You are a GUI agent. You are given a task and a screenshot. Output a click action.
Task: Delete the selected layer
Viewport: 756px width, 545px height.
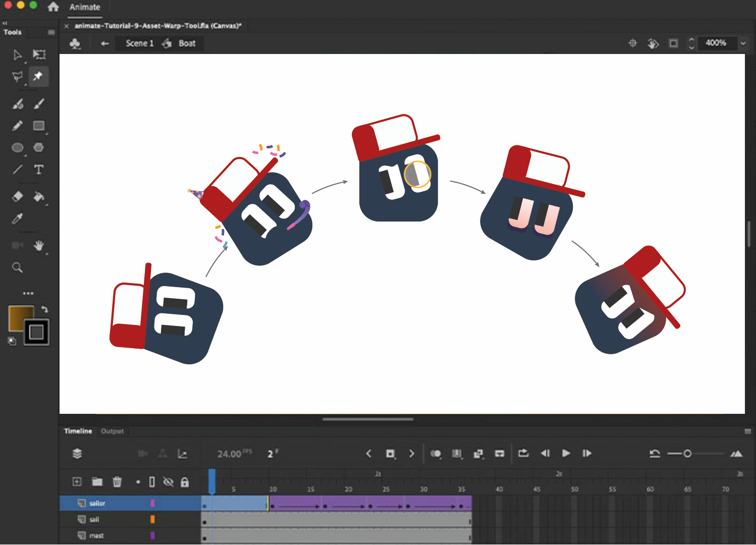coord(117,482)
